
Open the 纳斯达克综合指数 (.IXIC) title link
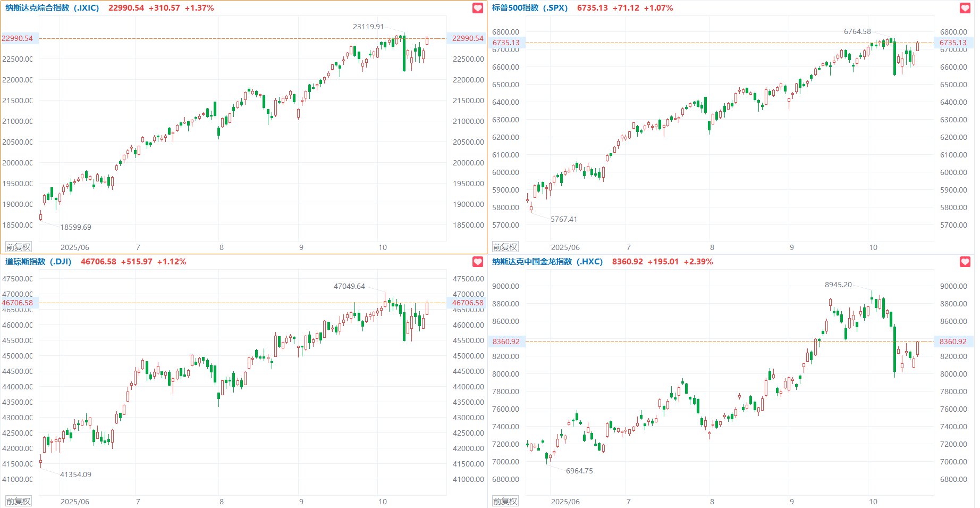[52, 8]
